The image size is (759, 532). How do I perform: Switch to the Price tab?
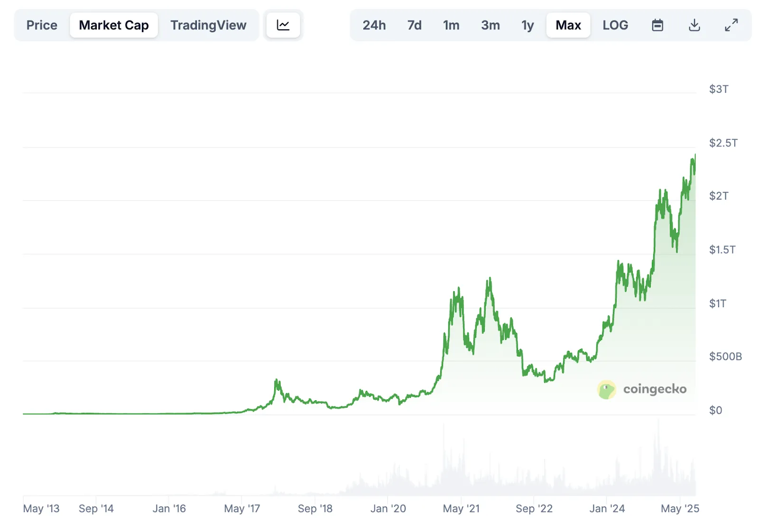42,25
